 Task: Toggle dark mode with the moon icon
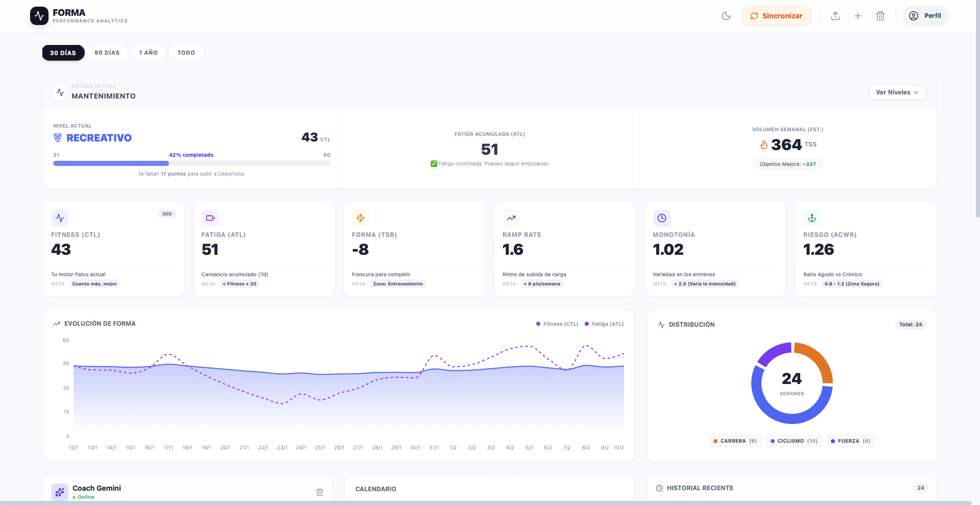pyautogui.click(x=726, y=16)
